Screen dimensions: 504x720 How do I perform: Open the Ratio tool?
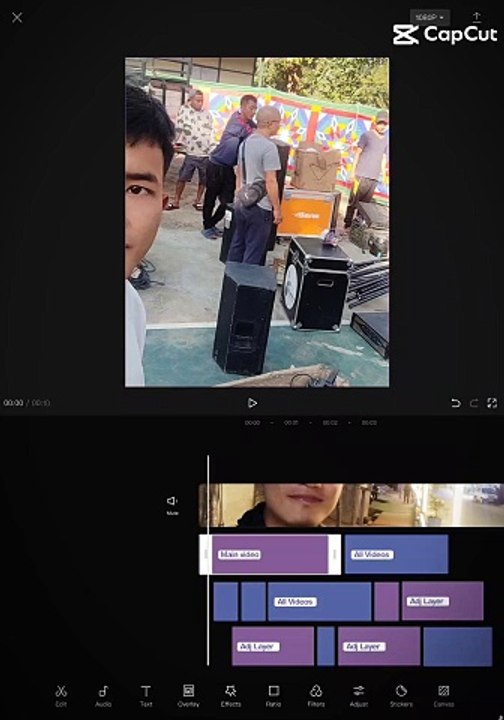(274, 695)
